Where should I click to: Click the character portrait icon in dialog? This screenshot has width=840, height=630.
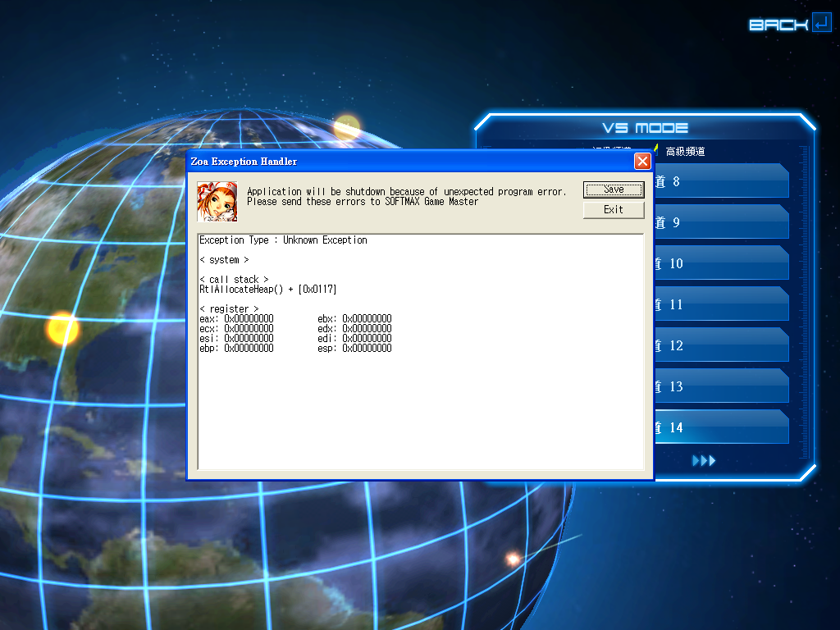coord(217,202)
